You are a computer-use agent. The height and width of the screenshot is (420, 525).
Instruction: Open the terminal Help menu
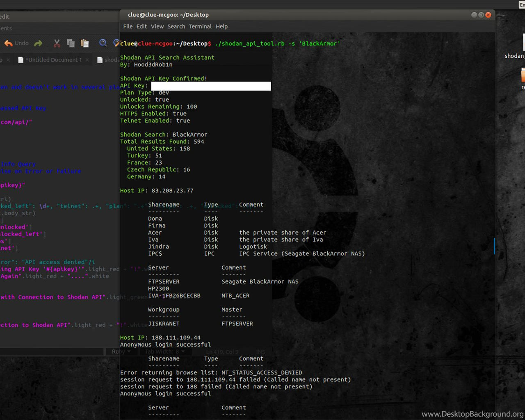pyautogui.click(x=221, y=26)
